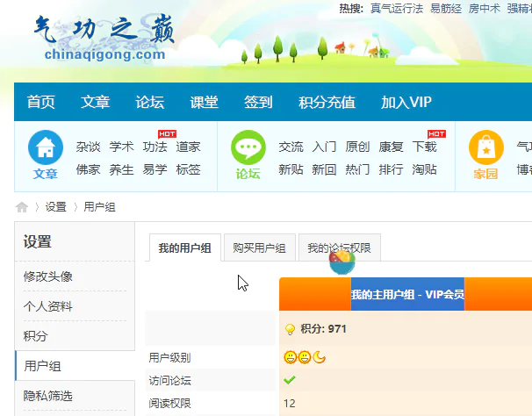Go to homepage via breadcrumb house icon
This screenshot has height=416, width=532.
(22, 207)
